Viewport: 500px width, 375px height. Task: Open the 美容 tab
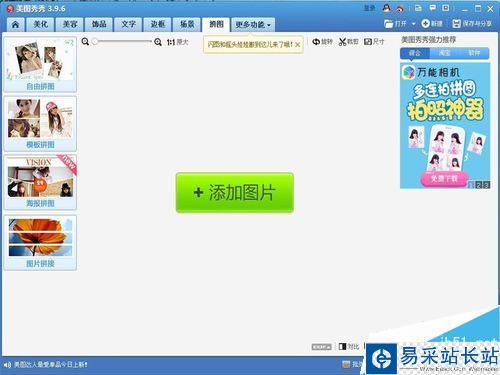[x=70, y=24]
